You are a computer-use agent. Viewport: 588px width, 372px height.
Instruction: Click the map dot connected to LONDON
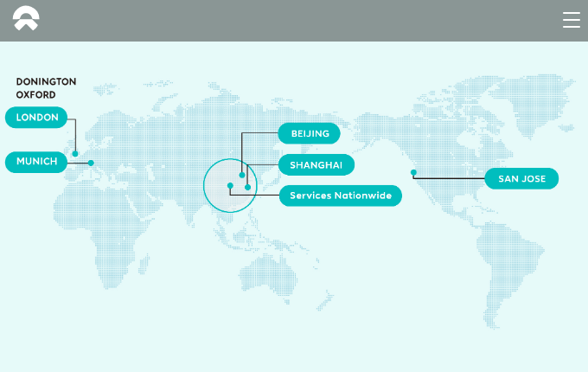tap(75, 154)
